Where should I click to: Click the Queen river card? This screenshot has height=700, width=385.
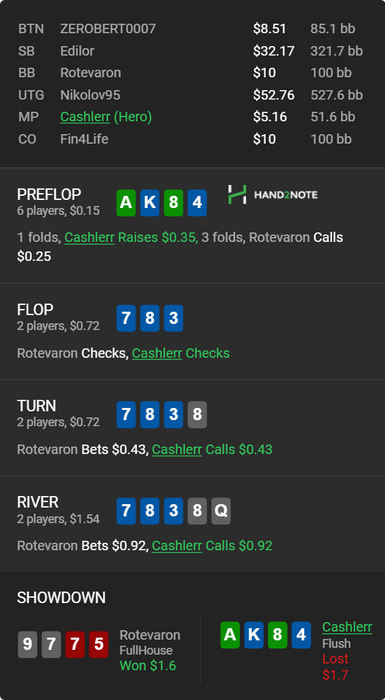[221, 511]
